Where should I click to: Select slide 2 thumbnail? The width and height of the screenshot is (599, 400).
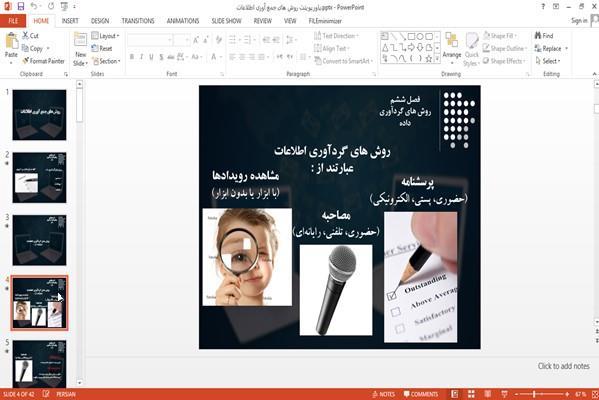(x=39, y=177)
